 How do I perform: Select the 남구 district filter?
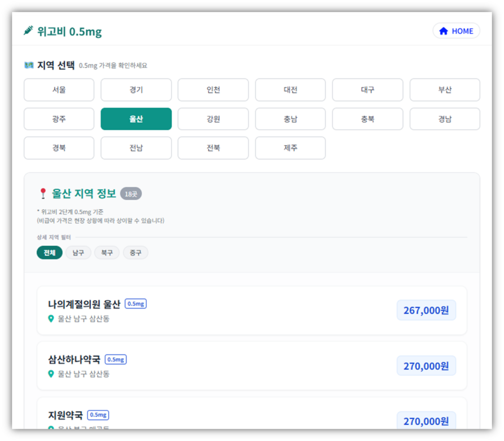click(78, 252)
